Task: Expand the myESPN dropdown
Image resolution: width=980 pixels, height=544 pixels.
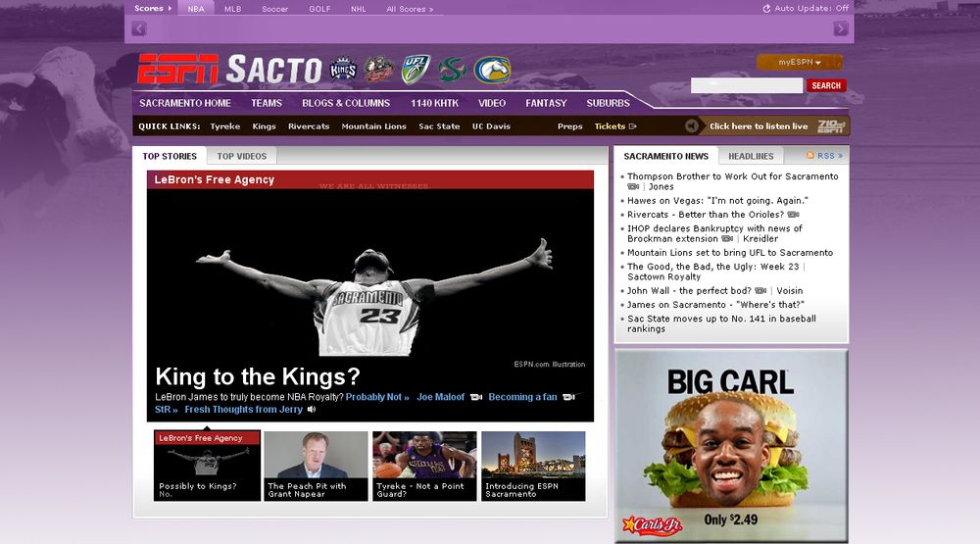Action: [799, 62]
